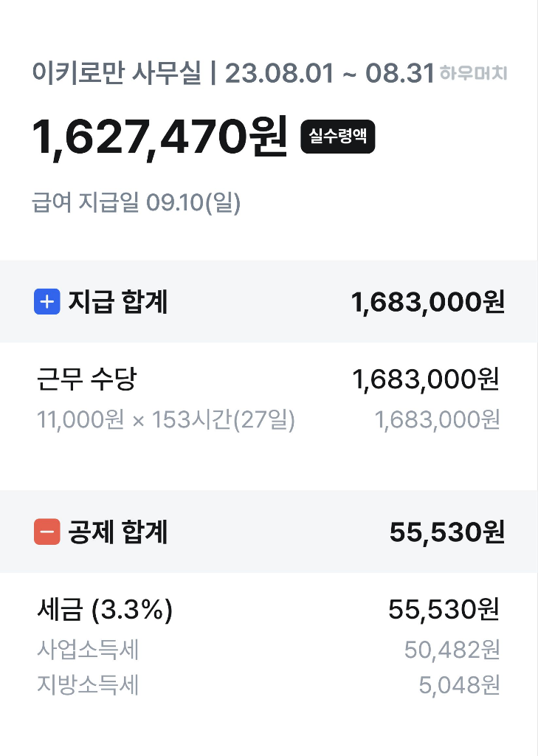This screenshot has width=538, height=756.
Task: Click the 23.08.01 ~ 08.31 pay period
Action: (328, 74)
